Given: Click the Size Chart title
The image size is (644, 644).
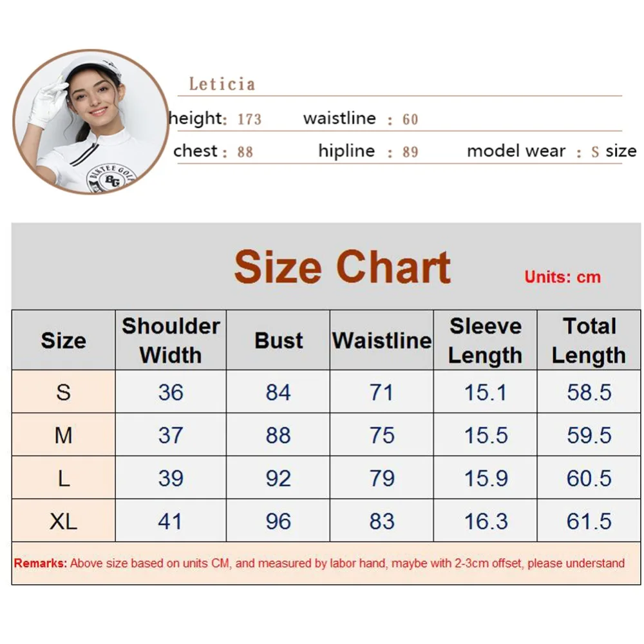Looking at the screenshot, I should click(x=342, y=267).
